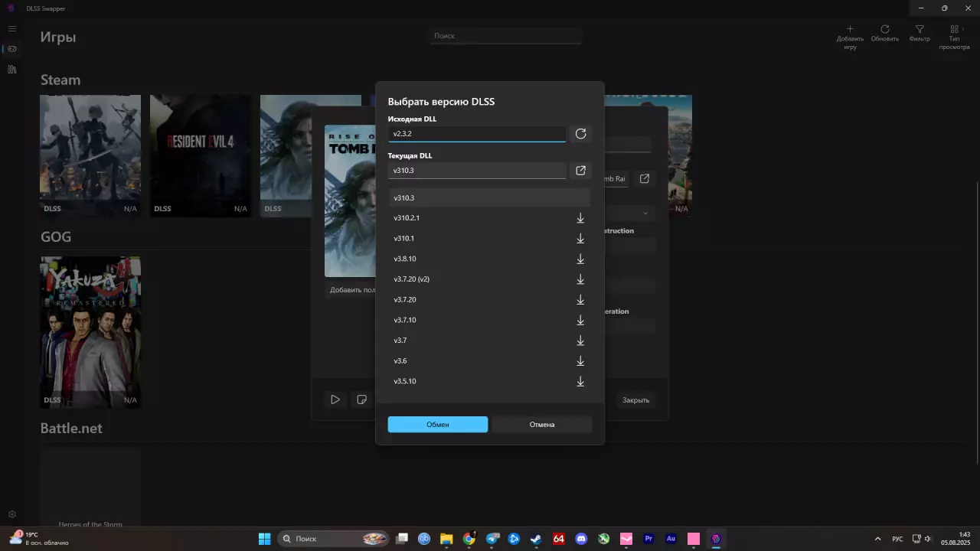
Task: Click the Исходная DLL field showing v2.3.2
Action: coord(476,134)
